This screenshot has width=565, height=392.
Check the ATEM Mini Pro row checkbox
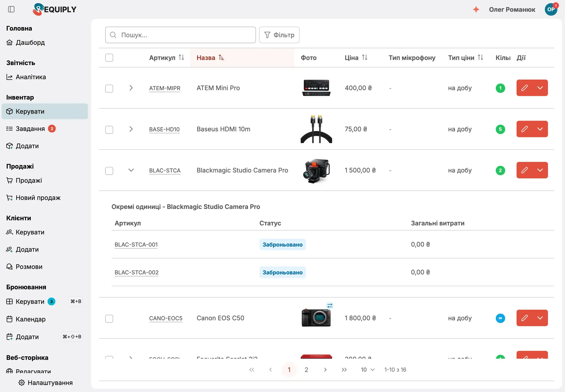click(109, 88)
